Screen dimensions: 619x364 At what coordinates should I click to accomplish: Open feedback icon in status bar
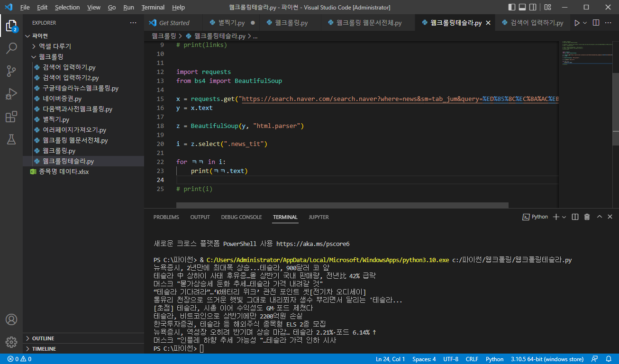[595, 359]
